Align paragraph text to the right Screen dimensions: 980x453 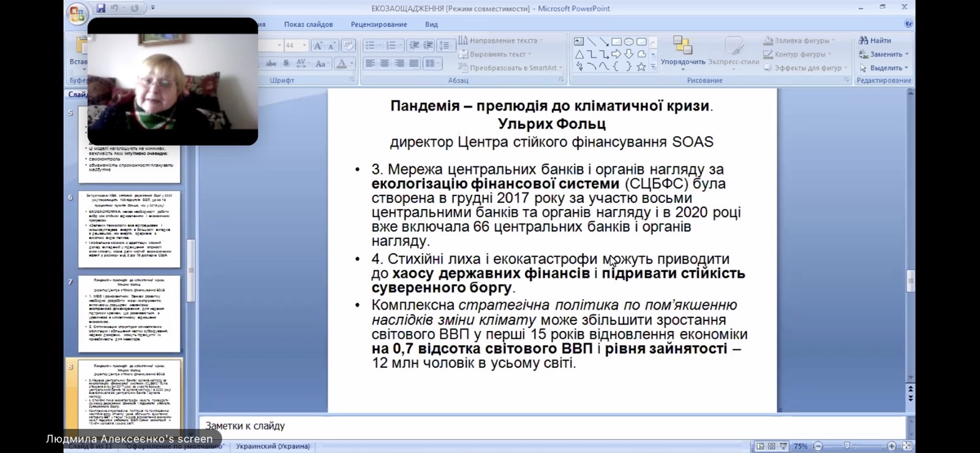[399, 63]
